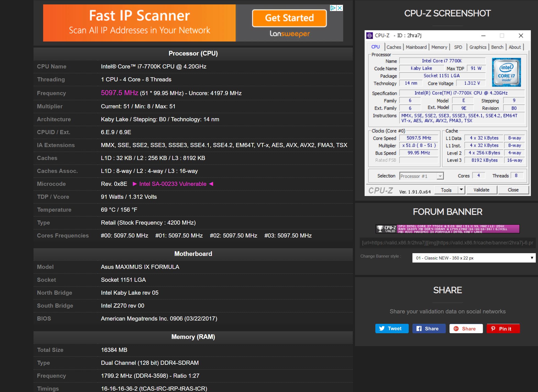The width and height of the screenshot is (538, 392).
Task: Open the Processor #1 selection dropdown
Action: [x=421, y=176]
